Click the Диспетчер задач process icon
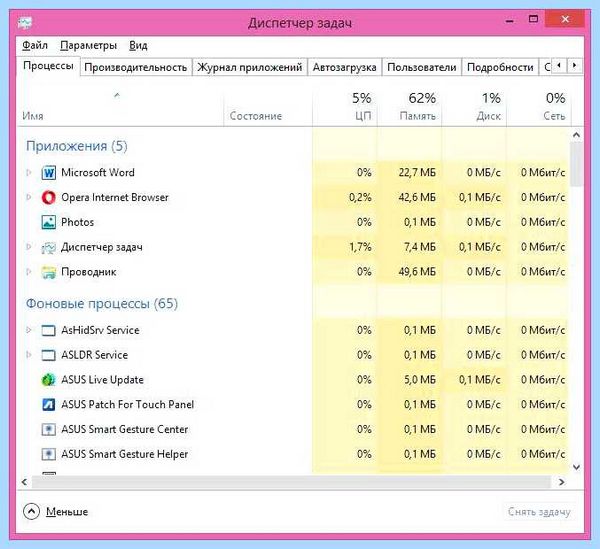The width and height of the screenshot is (600, 549). (49, 248)
